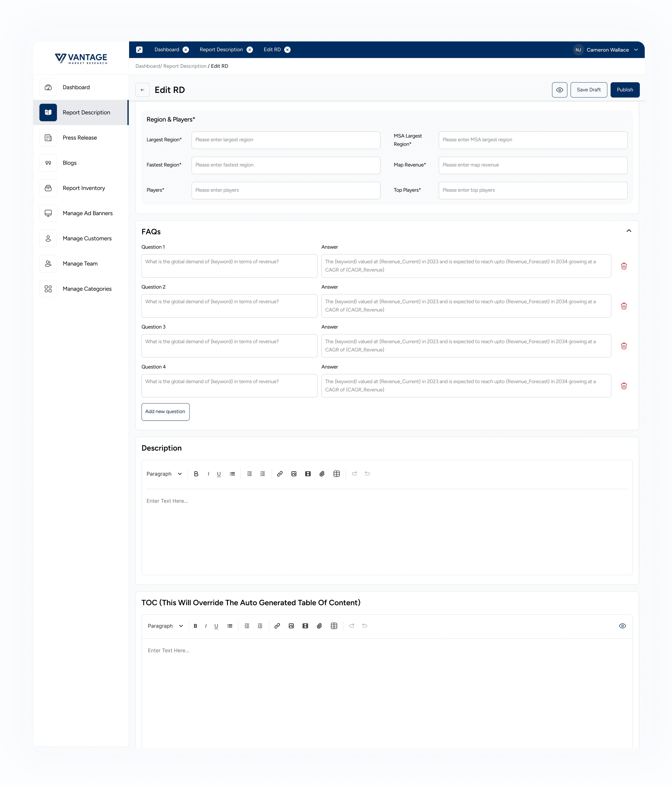Click preview eye icon beside Save Draft
Viewport: 672px width, 785px height.
point(559,90)
